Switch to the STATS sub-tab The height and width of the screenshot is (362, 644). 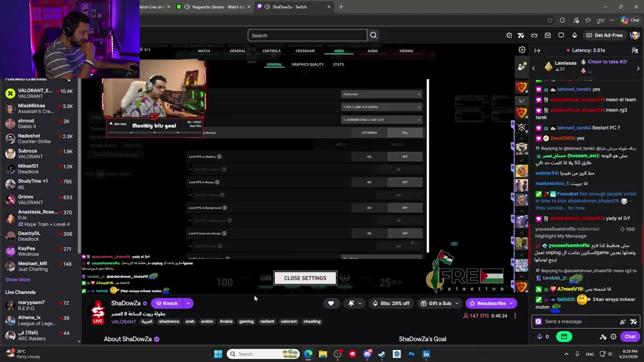pos(339,64)
